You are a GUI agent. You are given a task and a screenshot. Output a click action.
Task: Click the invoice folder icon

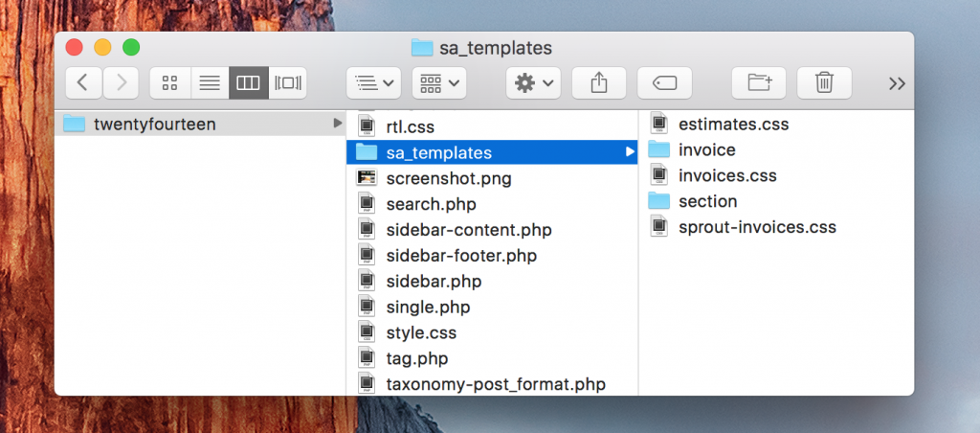tap(658, 148)
